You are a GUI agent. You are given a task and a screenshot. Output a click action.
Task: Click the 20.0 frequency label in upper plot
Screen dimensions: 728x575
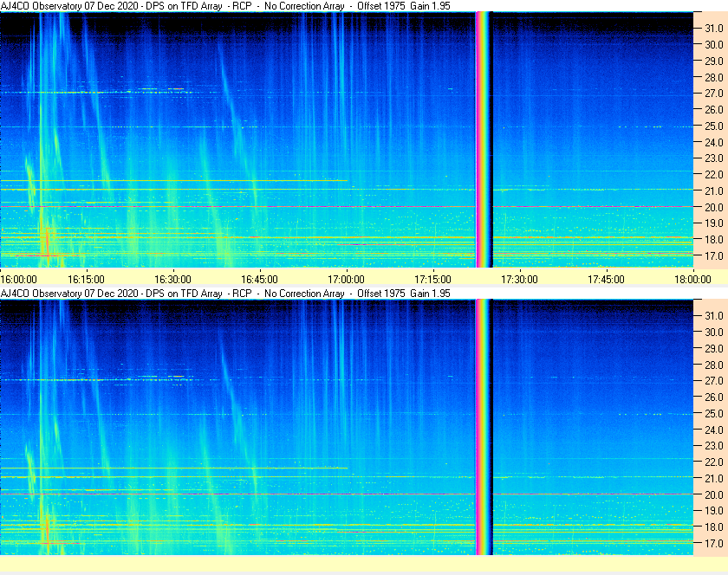(714, 208)
